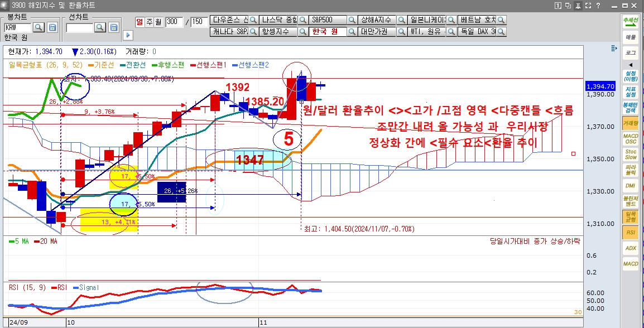This screenshot has height=328, width=644.
Task: Switch to monthly 월 chart period
Action: [158, 22]
